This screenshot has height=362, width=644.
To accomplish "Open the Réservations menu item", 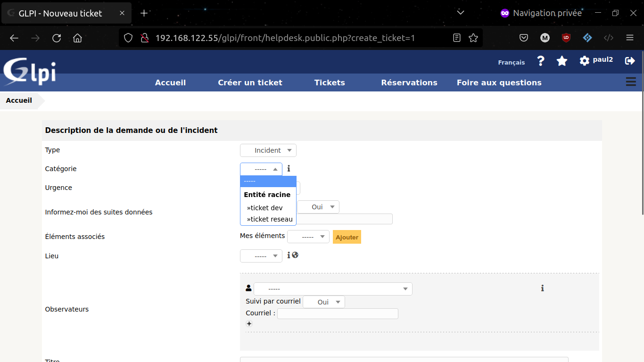I will [409, 82].
